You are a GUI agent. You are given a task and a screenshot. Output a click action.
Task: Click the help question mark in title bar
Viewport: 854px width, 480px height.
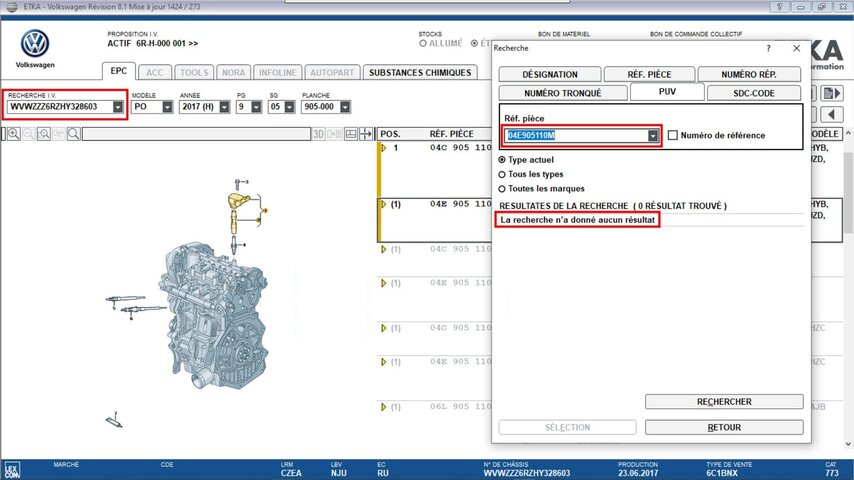pyautogui.click(x=779, y=7)
